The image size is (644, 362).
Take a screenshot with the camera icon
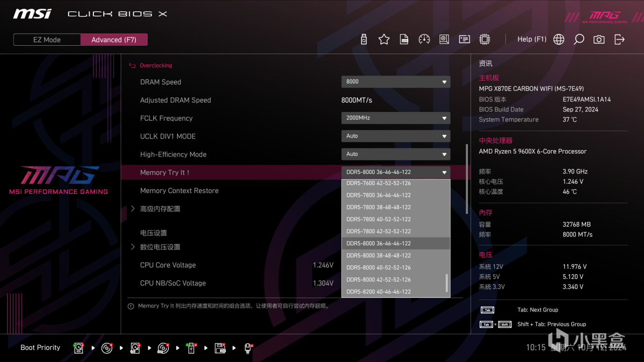pos(599,40)
